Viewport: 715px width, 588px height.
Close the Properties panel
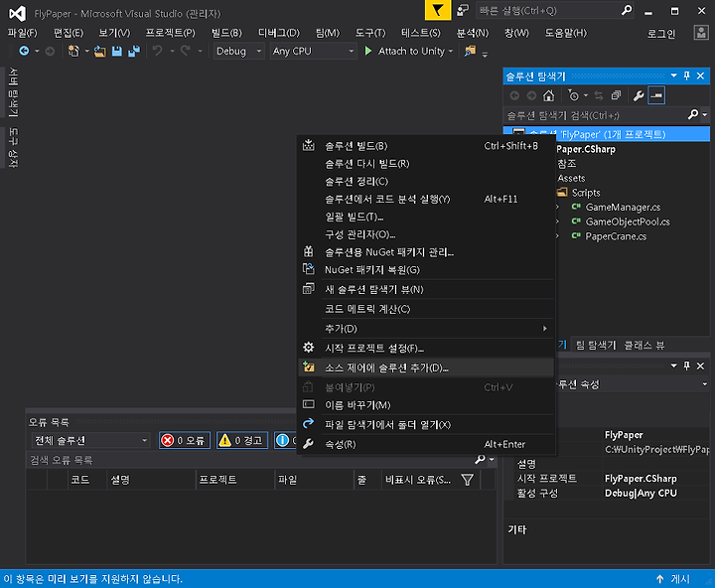coord(701,366)
